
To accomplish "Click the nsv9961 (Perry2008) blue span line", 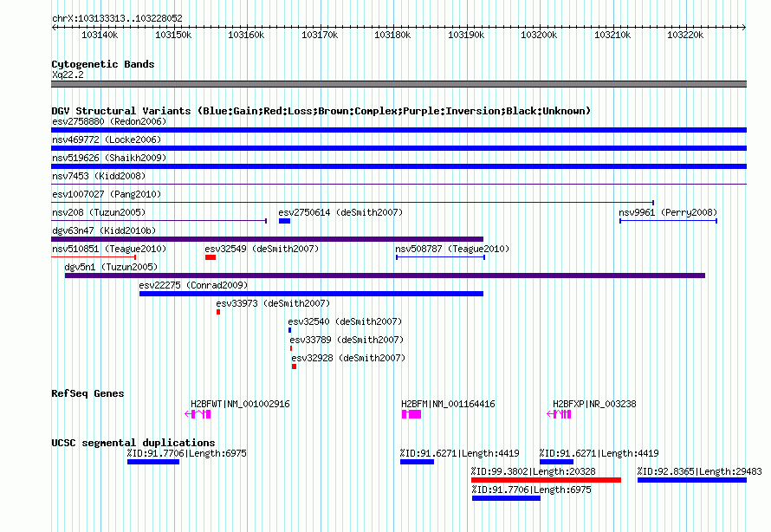I will pyautogui.click(x=668, y=221).
